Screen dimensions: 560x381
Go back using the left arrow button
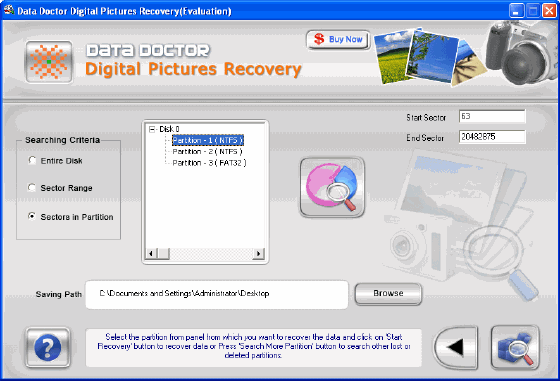[x=456, y=347]
